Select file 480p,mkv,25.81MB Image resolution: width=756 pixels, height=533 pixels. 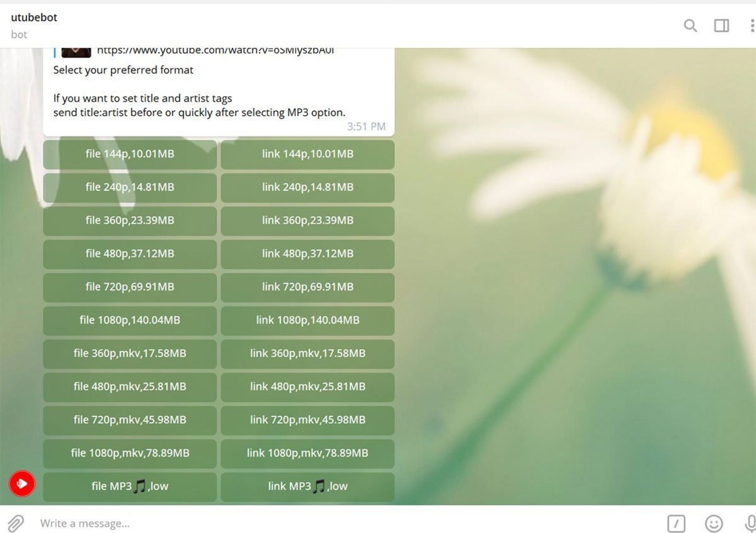[130, 387]
